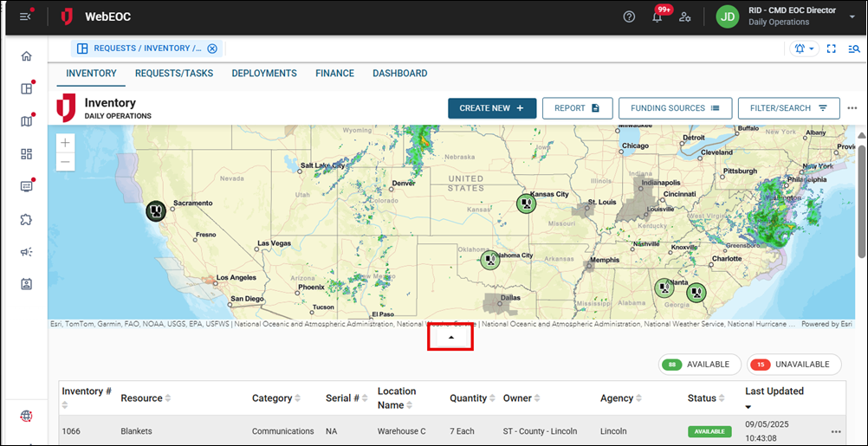Open the user admin settings icon

click(x=685, y=16)
